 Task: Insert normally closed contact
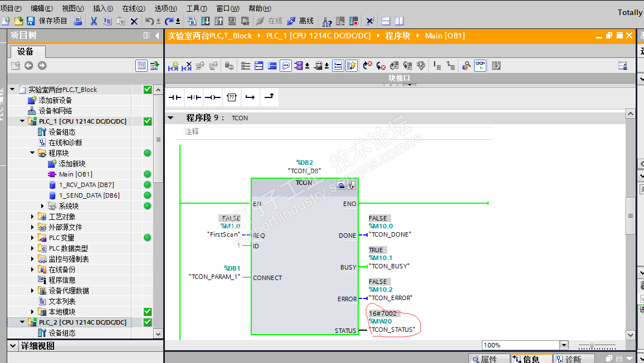194,97
